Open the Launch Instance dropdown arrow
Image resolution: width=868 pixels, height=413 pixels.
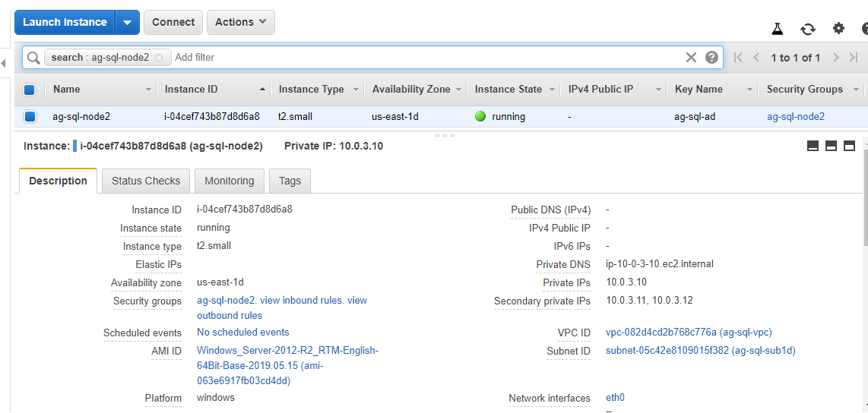tap(128, 23)
